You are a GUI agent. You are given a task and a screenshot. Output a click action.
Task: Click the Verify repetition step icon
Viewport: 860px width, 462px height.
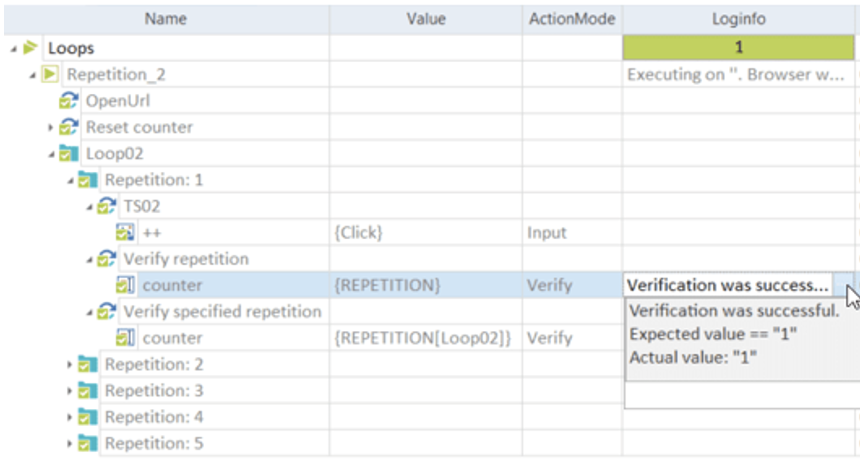106,259
